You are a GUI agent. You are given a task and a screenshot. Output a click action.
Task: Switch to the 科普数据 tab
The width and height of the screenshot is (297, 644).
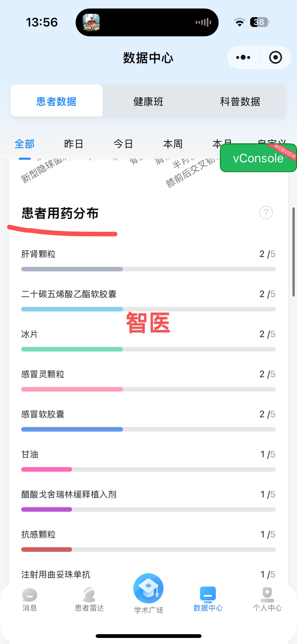click(240, 102)
